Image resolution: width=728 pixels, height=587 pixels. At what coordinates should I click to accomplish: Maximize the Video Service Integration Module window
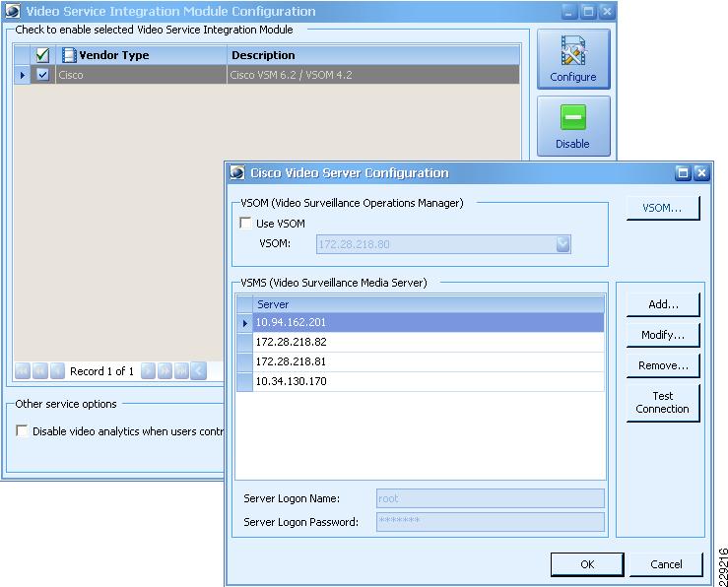tap(588, 11)
